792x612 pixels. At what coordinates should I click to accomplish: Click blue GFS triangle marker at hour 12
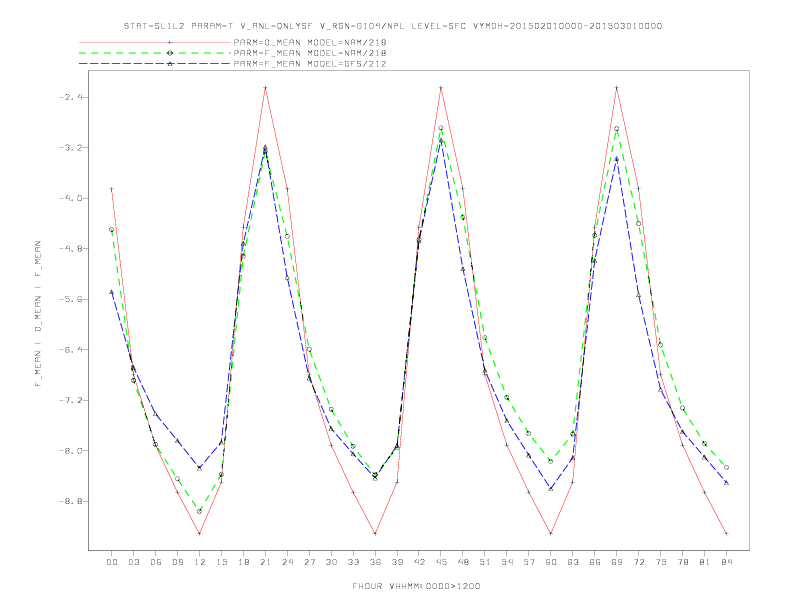(x=200, y=468)
